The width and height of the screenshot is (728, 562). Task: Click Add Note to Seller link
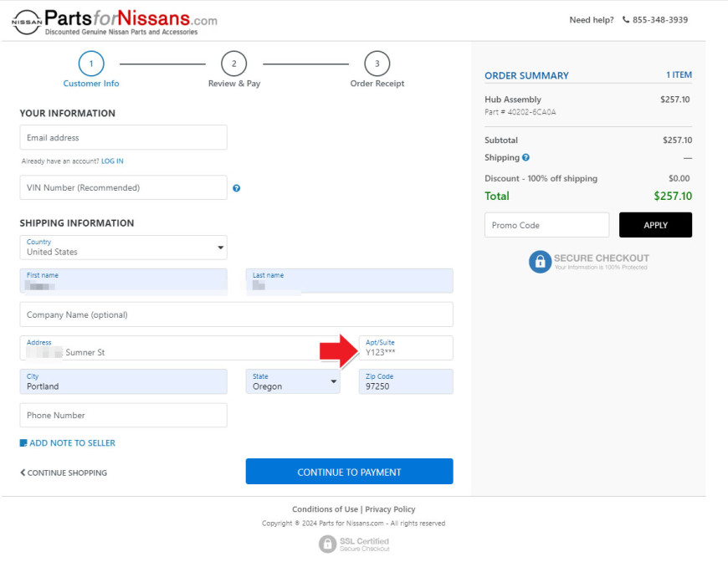[x=73, y=442]
